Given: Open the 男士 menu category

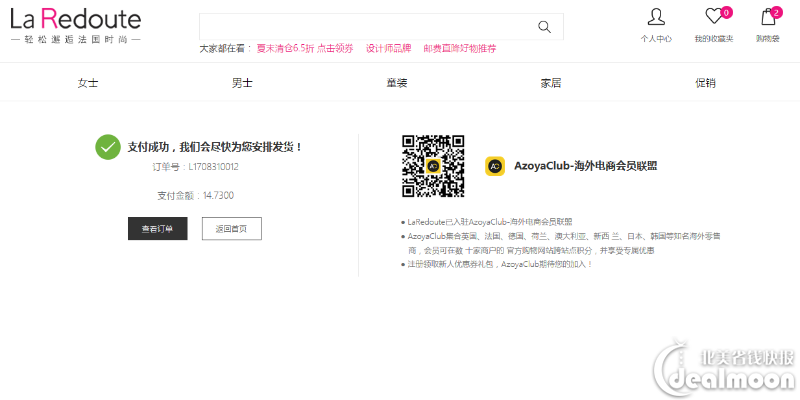Looking at the screenshot, I should click(242, 83).
